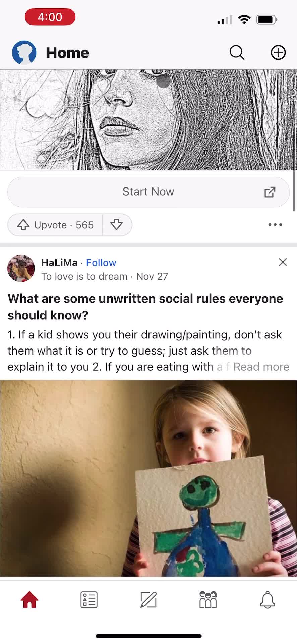Open the external link icon on Start Now
The height and width of the screenshot is (644, 297).
point(270,192)
